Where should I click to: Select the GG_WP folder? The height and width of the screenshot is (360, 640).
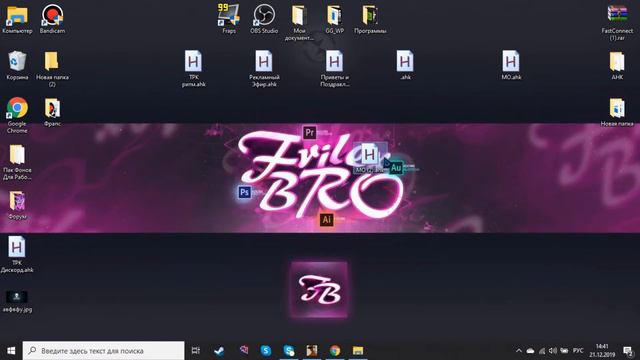tap(334, 19)
